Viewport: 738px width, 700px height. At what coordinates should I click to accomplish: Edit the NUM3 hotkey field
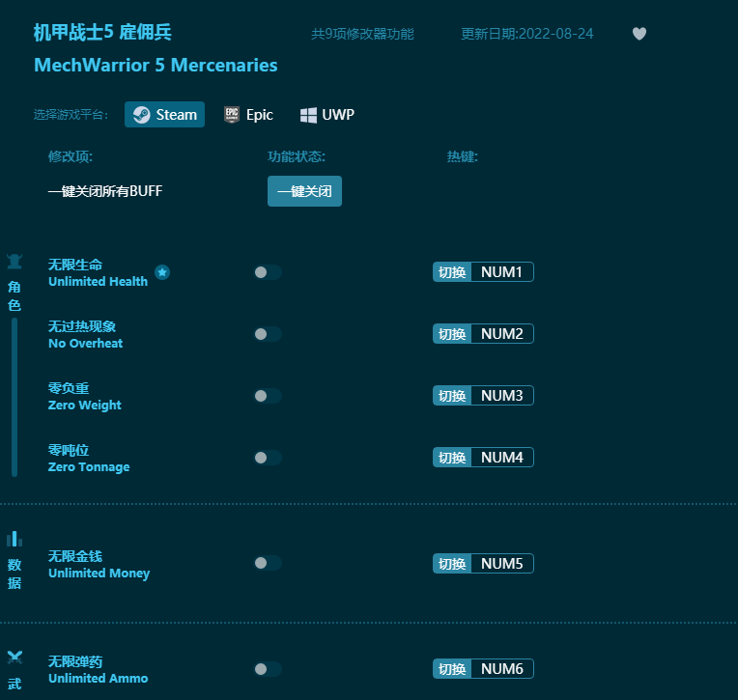pyautogui.click(x=501, y=396)
